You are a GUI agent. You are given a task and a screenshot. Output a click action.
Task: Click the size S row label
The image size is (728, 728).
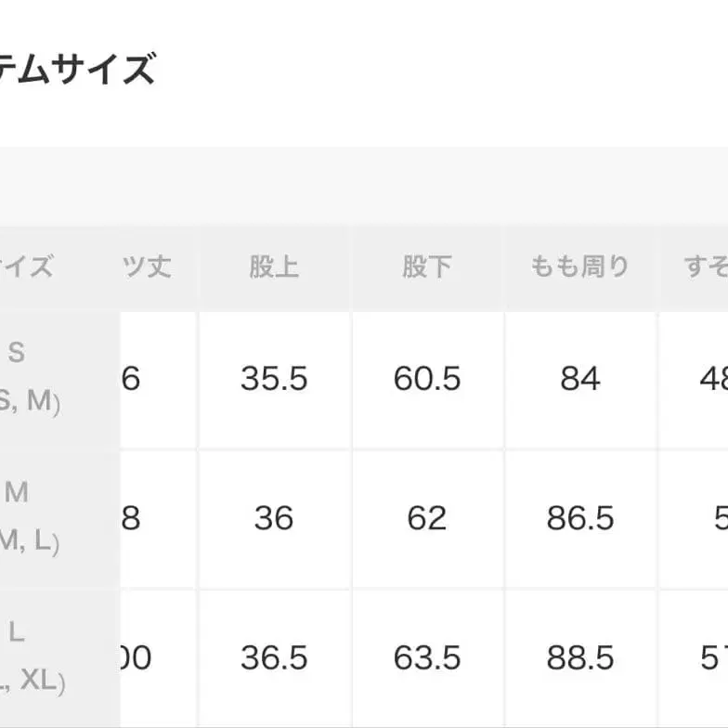[x=26, y=377]
